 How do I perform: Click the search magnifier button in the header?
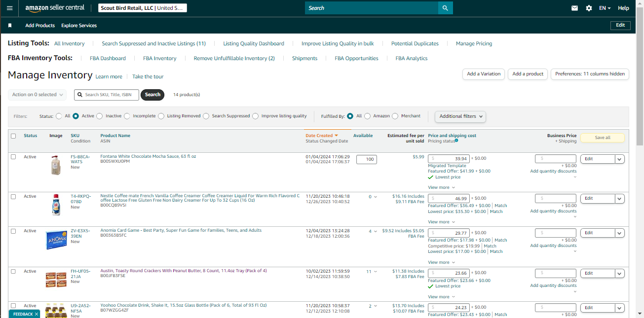[445, 8]
